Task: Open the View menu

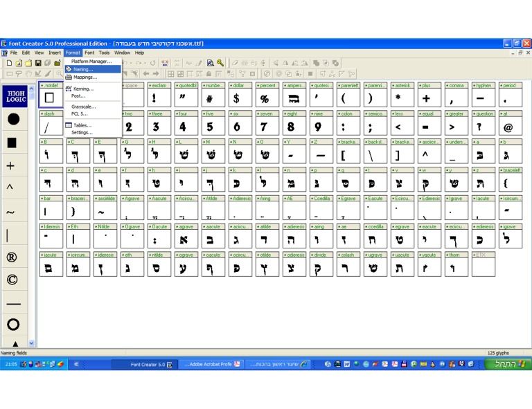Action: (x=39, y=53)
